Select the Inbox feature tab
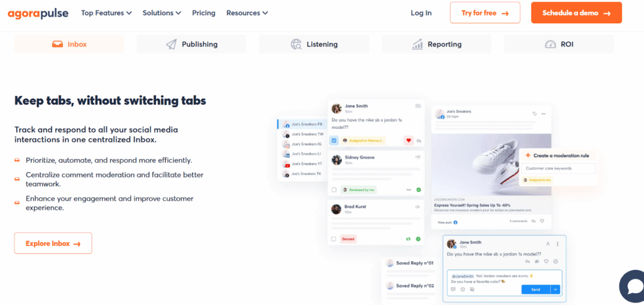 click(x=69, y=44)
